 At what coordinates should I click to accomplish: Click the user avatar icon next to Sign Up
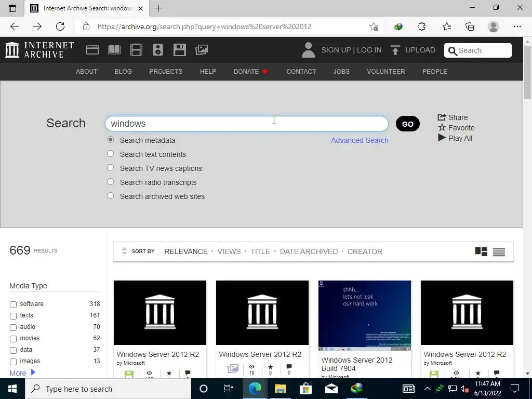[308, 50]
